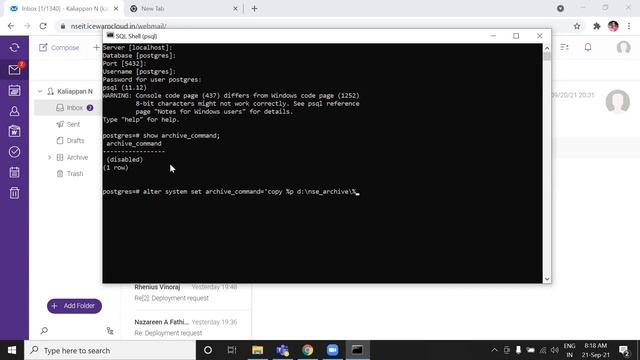Reload the page in Chrome
The image size is (640, 360).
43,26
